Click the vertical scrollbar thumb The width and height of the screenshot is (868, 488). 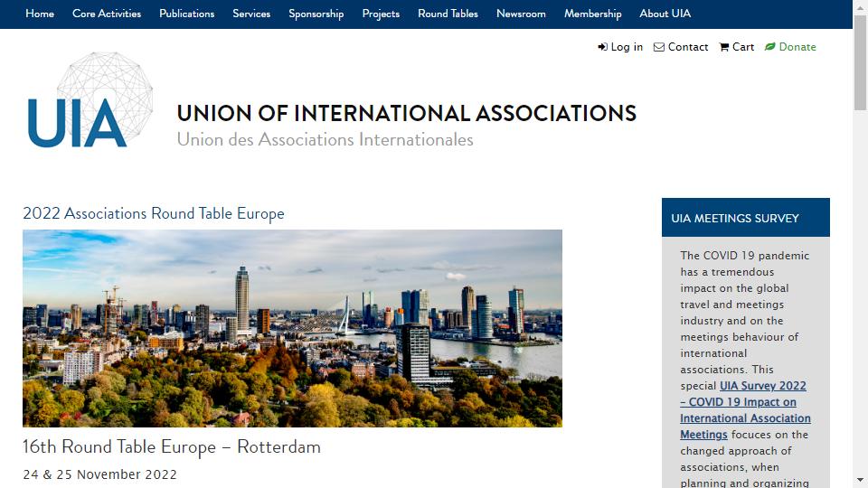(860, 62)
